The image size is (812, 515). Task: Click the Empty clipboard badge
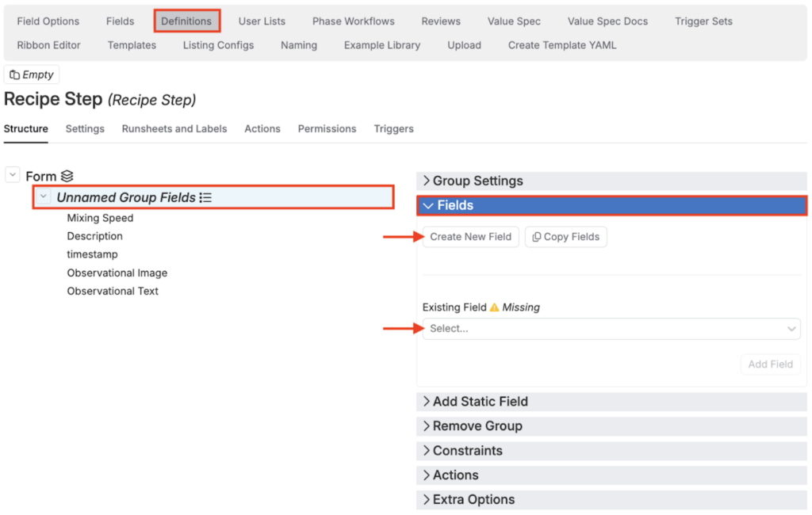pos(32,75)
